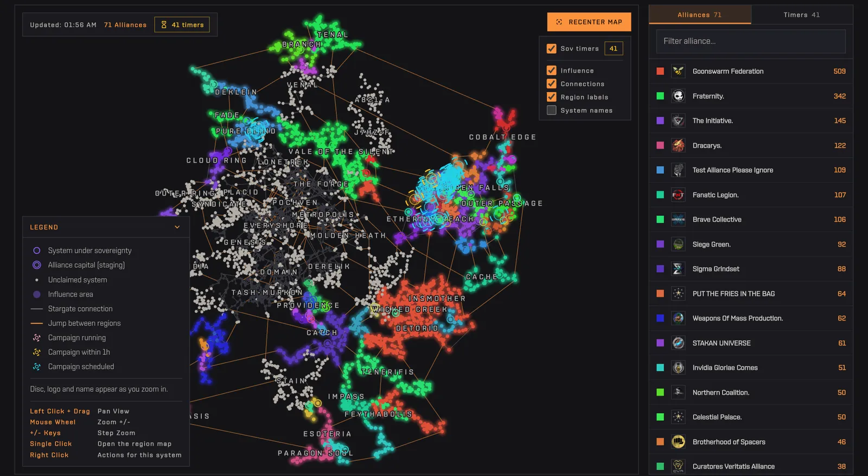Click the Goonswarm Federation alliance logo
The image size is (868, 476).
[x=678, y=71]
